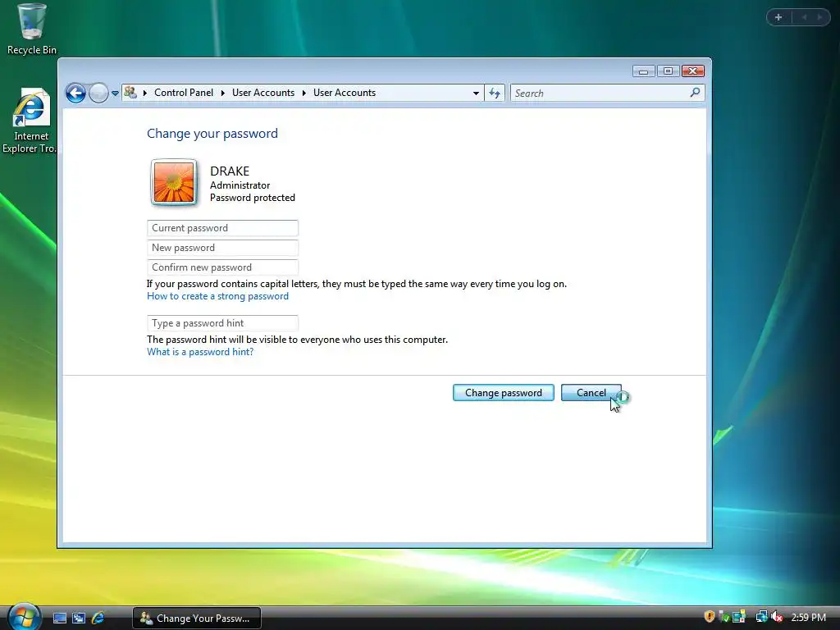Viewport: 840px width, 630px height.
Task: Minimize the User Accounts window
Action: pos(643,71)
